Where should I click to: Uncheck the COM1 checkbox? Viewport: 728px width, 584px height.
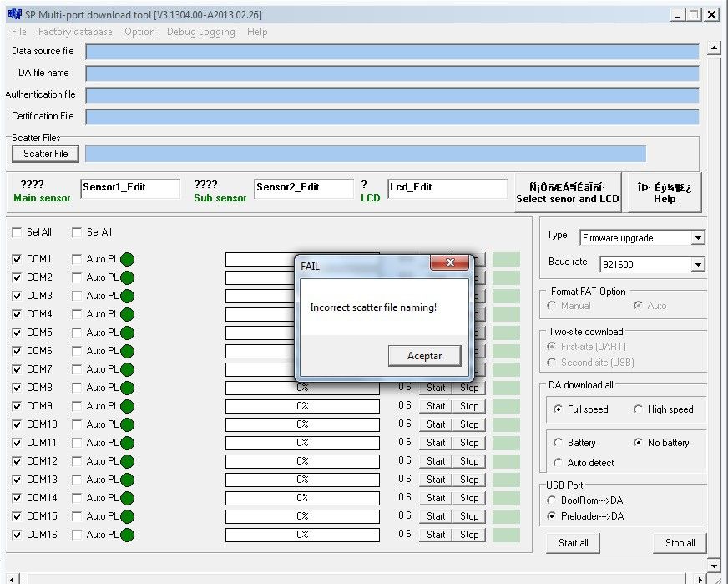17,259
